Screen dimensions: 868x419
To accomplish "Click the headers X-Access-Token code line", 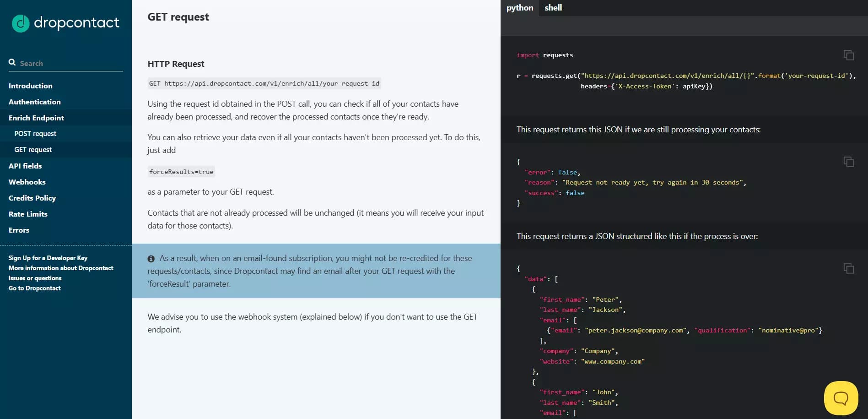I will (x=647, y=86).
